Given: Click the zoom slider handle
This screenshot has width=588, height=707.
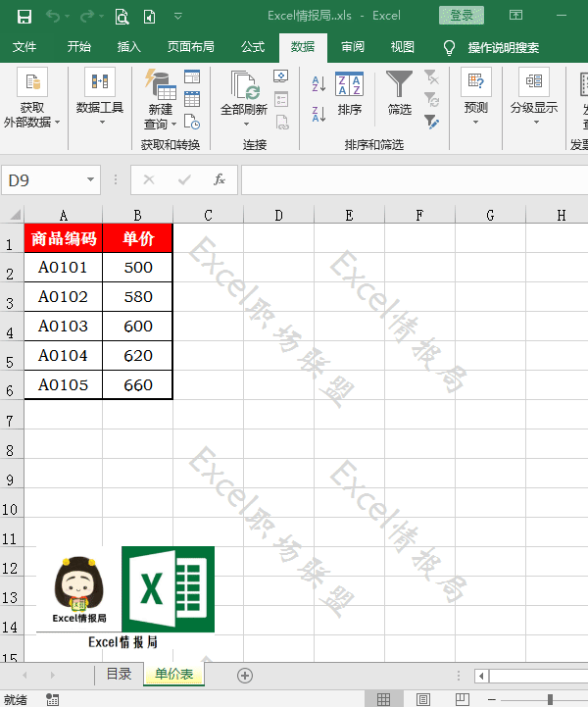Looking at the screenshot, I should [550, 699].
